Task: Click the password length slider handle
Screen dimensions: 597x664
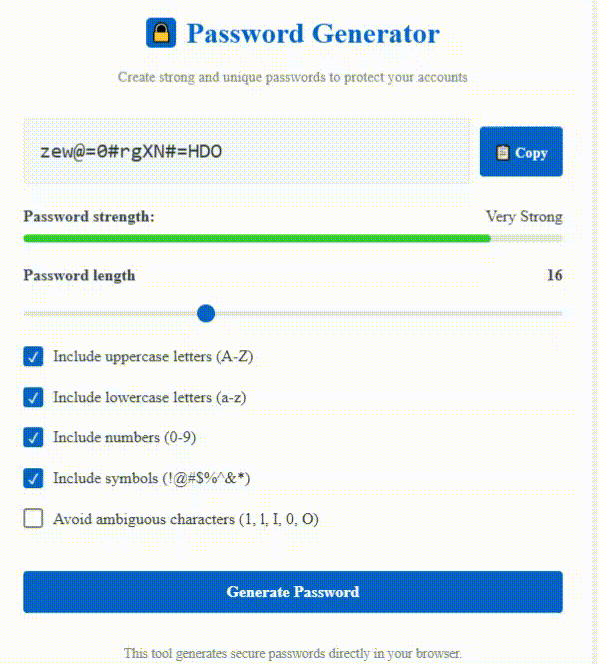Action: pos(206,313)
